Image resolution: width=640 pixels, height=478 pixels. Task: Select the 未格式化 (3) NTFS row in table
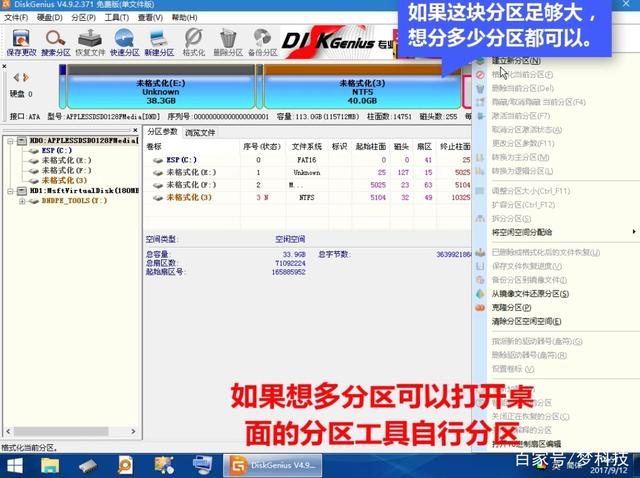pos(308,198)
